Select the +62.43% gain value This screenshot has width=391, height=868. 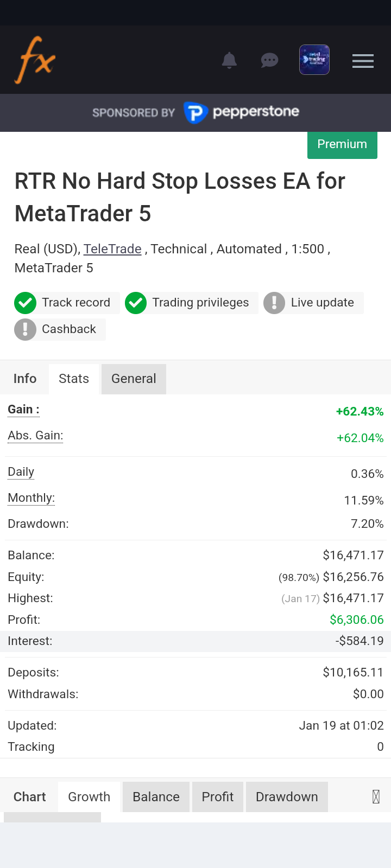(x=360, y=411)
